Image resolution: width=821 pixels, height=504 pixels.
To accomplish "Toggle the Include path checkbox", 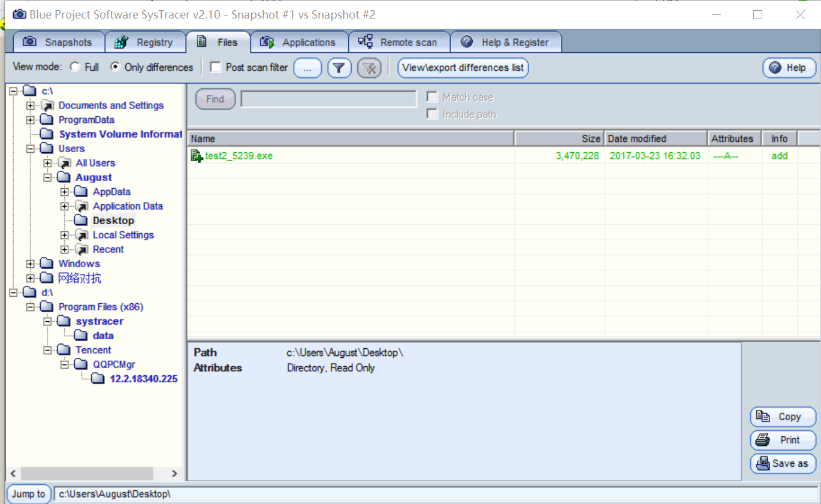I will pyautogui.click(x=432, y=114).
